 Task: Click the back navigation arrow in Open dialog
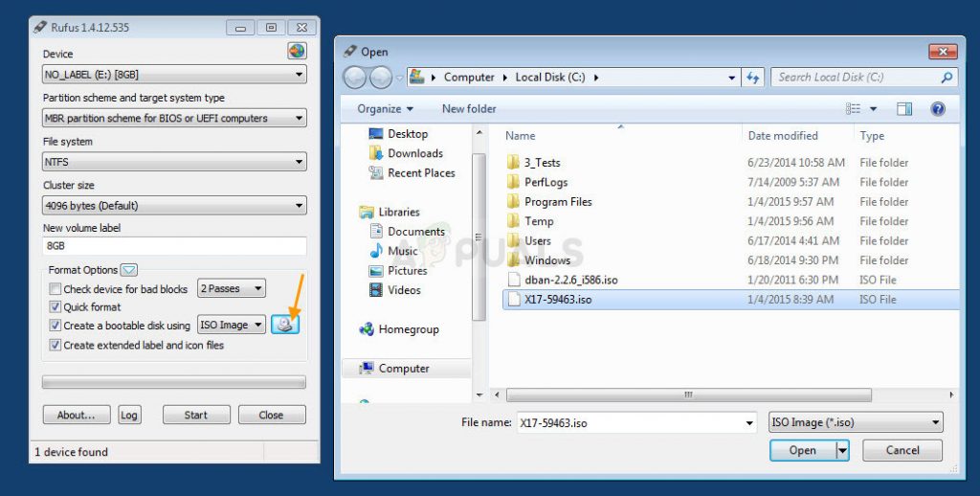coord(355,78)
